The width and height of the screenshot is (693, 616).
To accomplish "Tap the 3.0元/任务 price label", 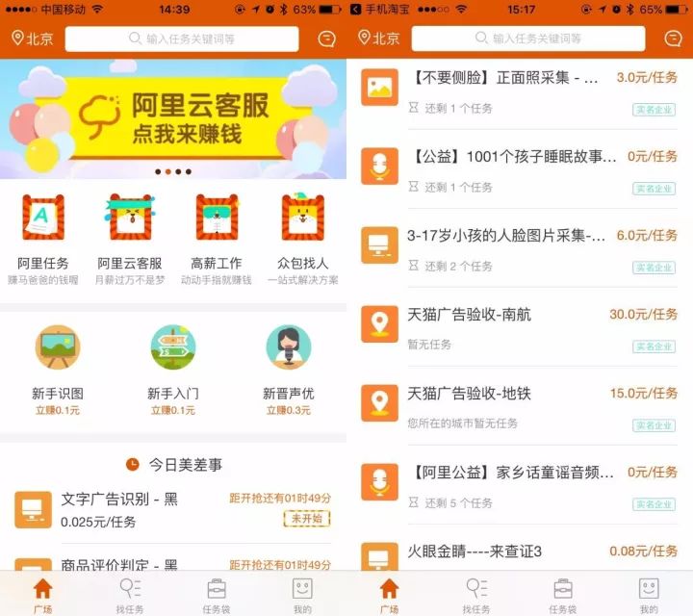I will coord(647,77).
